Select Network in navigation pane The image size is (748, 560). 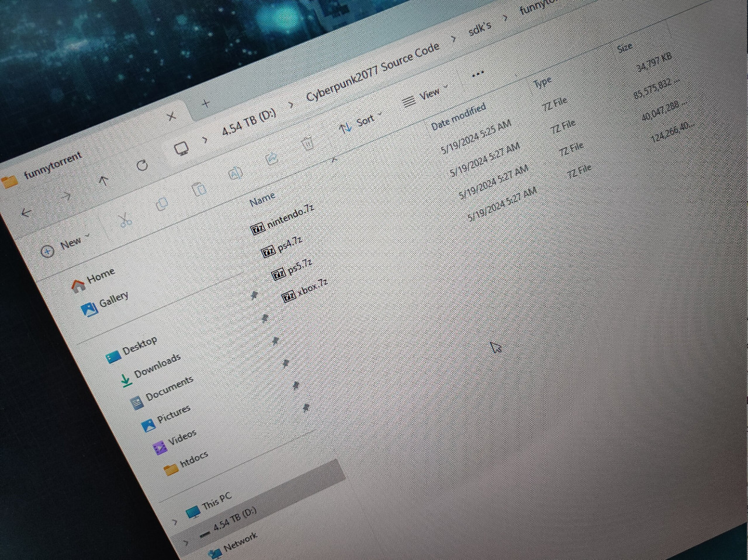[x=233, y=545]
